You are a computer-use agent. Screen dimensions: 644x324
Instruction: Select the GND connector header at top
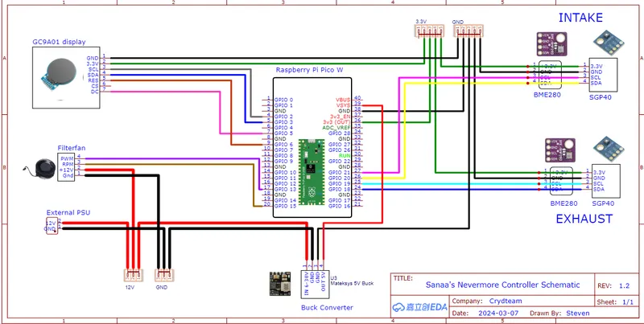(x=469, y=31)
